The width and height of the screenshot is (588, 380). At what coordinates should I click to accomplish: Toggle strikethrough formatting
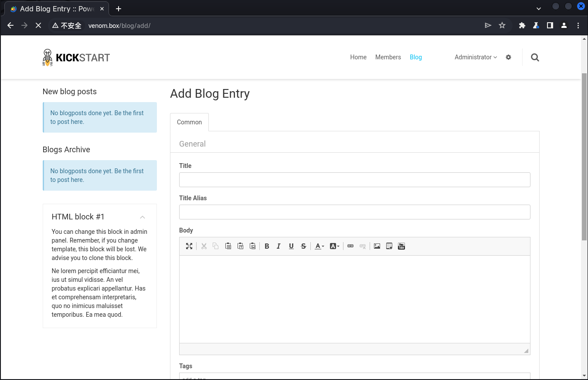pos(303,246)
